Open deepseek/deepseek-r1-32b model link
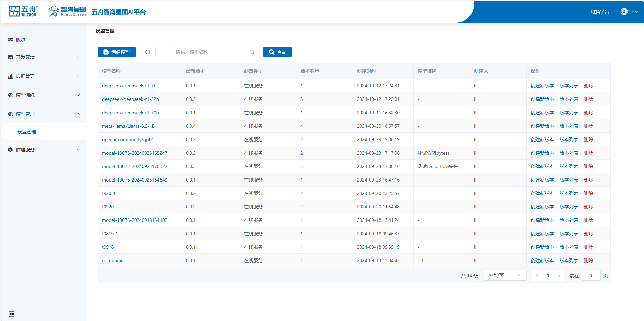This screenshot has height=321, width=644. (x=130, y=99)
